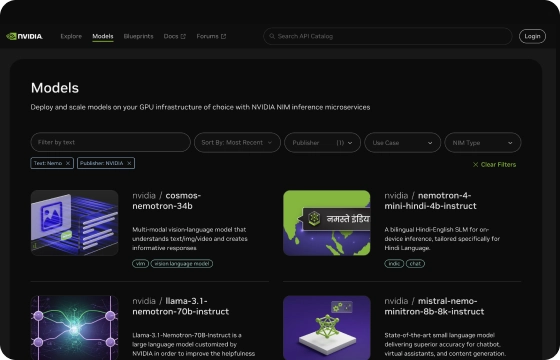560x360 pixels.
Task: Open mistral-nemo-minitron-8b-8k-instruct title link
Action: point(434,306)
